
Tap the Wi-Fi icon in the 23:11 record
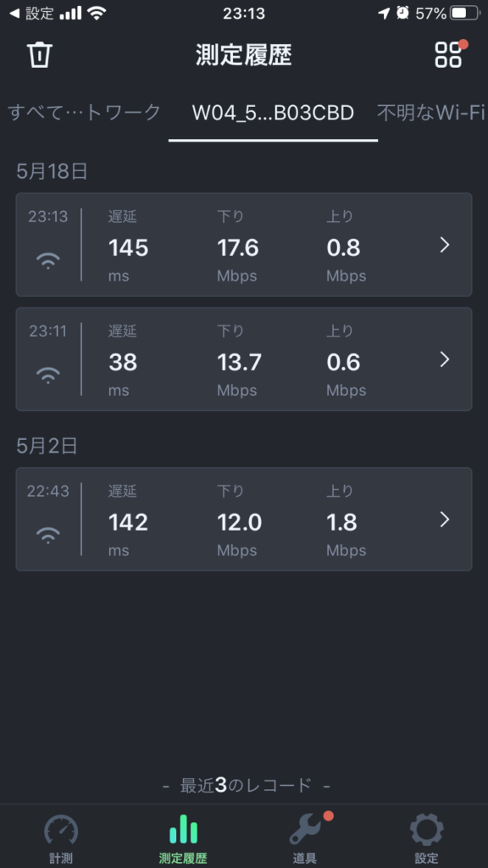click(x=48, y=375)
